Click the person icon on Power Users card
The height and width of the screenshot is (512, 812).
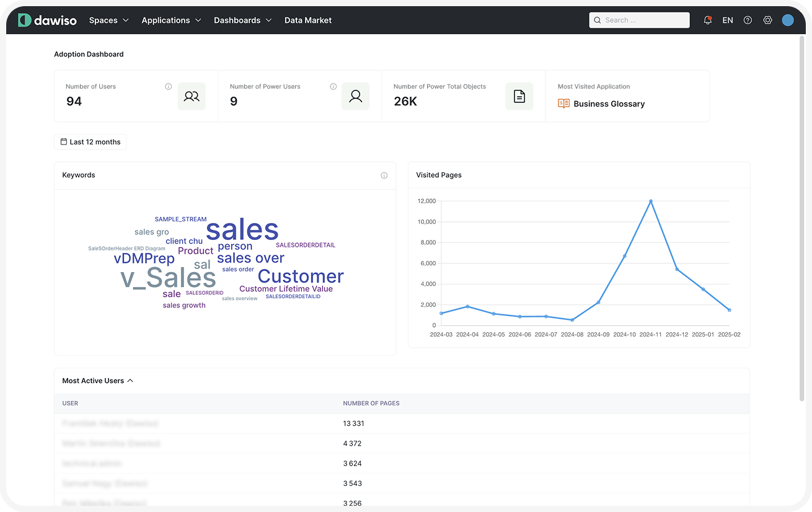point(355,96)
